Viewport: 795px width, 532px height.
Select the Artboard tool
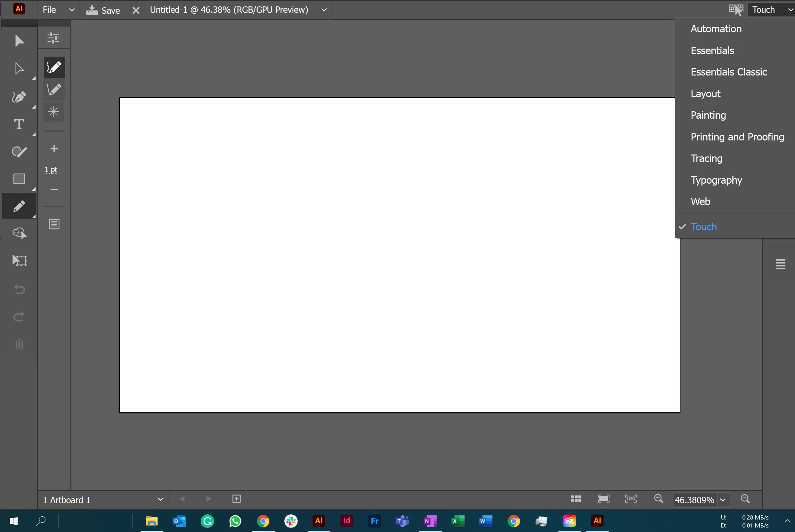click(x=19, y=260)
